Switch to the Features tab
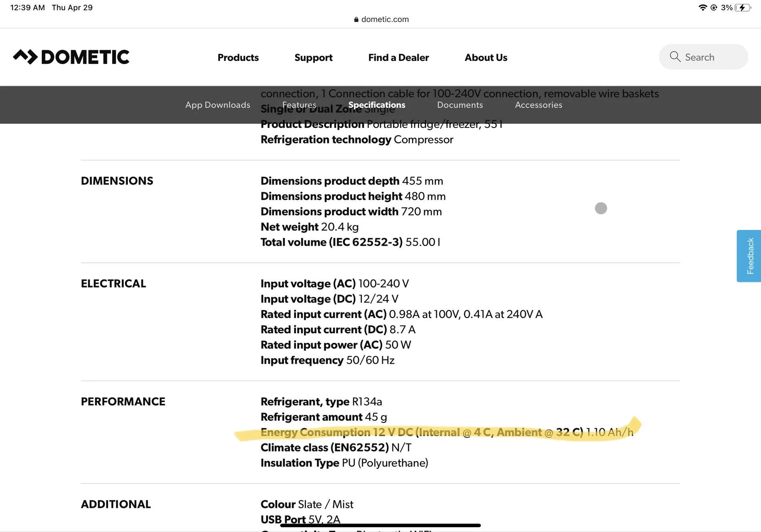Screen dimensions: 761x532 [299, 105]
